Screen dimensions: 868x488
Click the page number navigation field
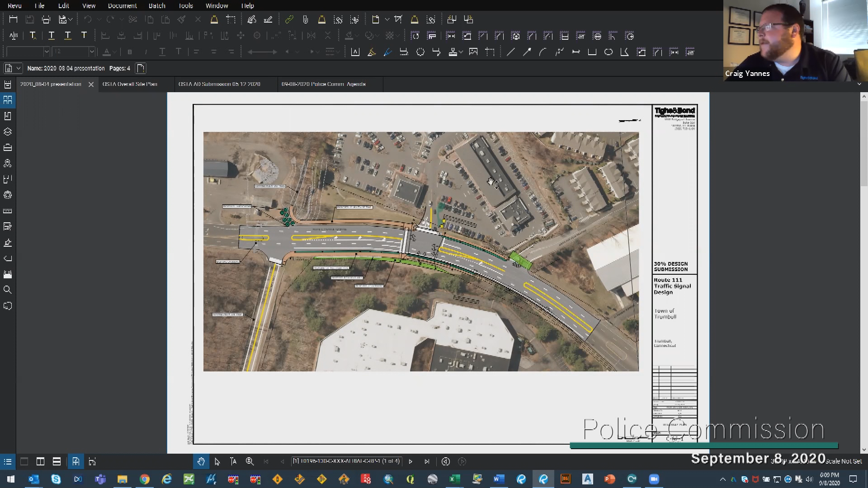[x=346, y=461]
